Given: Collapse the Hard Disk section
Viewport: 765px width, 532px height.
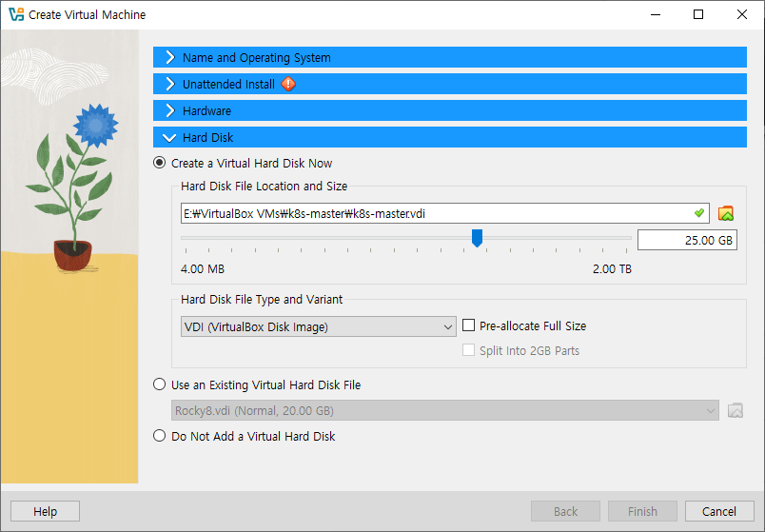Looking at the screenshot, I should click(449, 137).
